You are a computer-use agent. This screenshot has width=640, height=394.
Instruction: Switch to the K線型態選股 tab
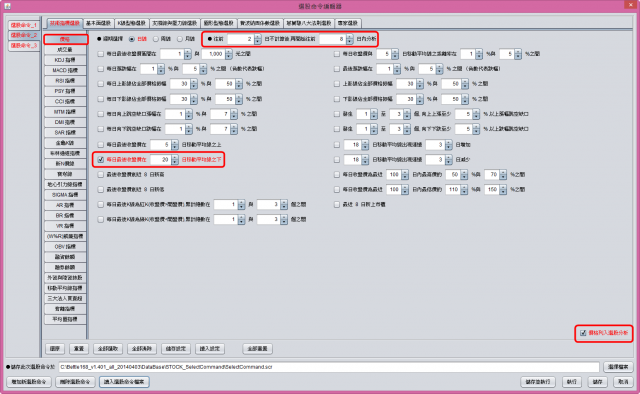pyautogui.click(x=131, y=23)
